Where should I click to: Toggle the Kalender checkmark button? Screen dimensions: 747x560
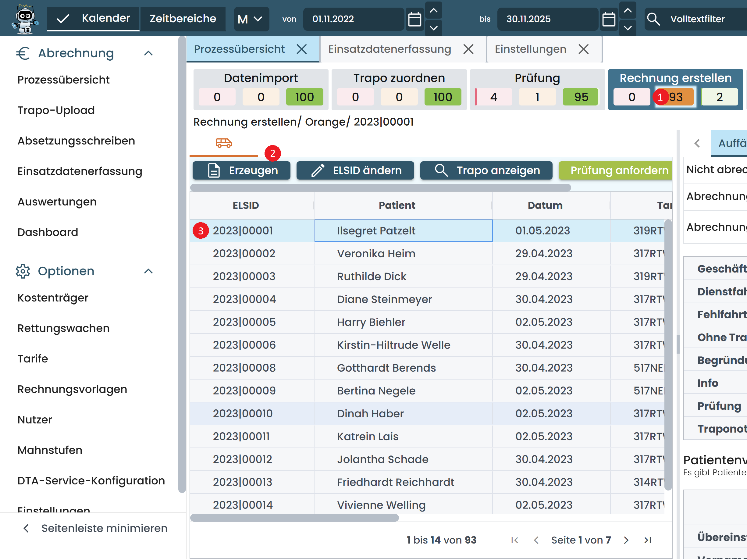click(93, 19)
